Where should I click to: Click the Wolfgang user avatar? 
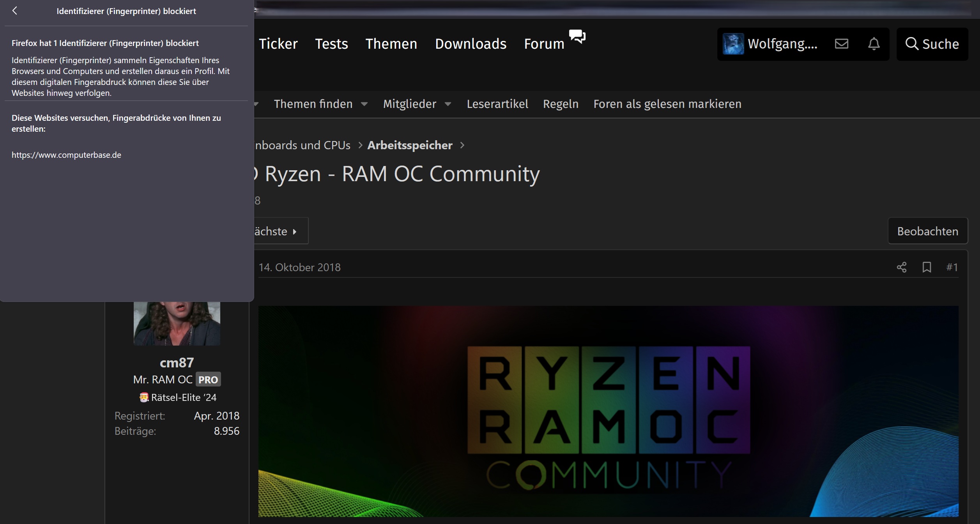click(733, 44)
